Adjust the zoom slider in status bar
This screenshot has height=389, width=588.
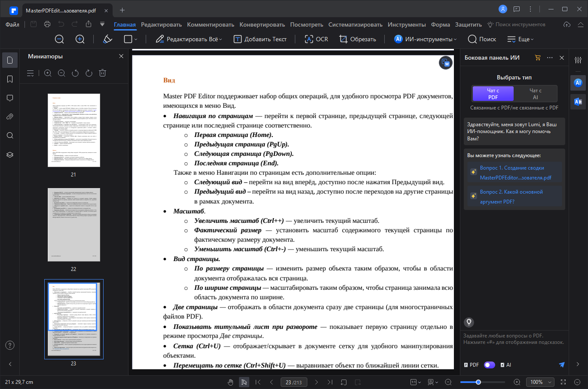pos(478,382)
